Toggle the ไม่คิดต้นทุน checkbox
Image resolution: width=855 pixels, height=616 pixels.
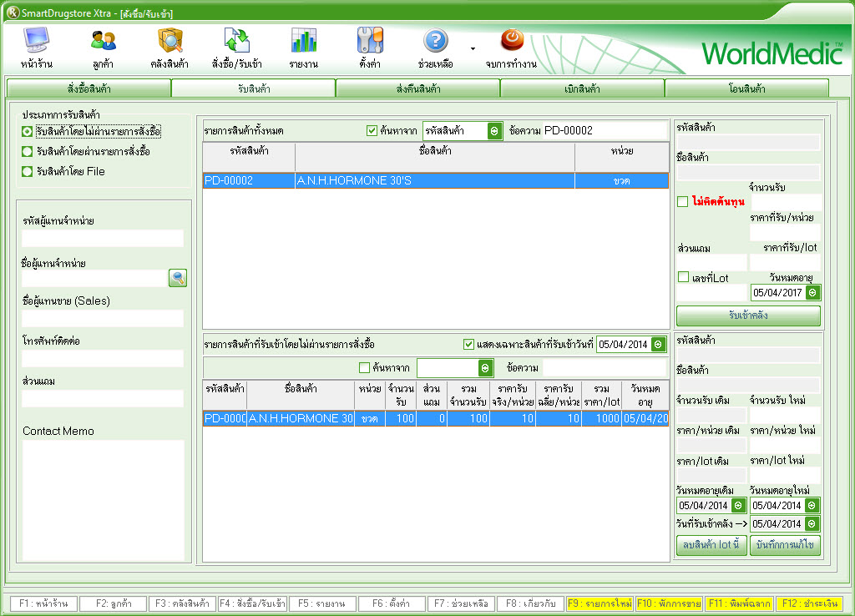683,202
